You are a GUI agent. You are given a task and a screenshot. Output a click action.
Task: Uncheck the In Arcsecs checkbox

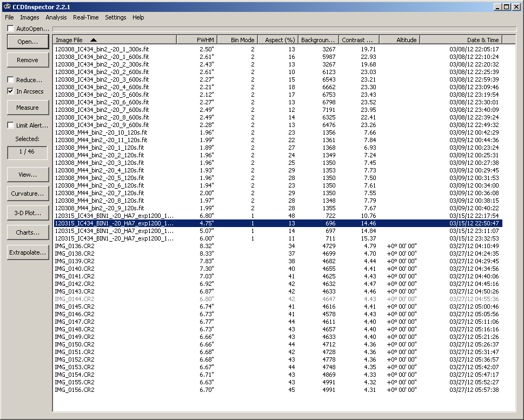click(11, 91)
